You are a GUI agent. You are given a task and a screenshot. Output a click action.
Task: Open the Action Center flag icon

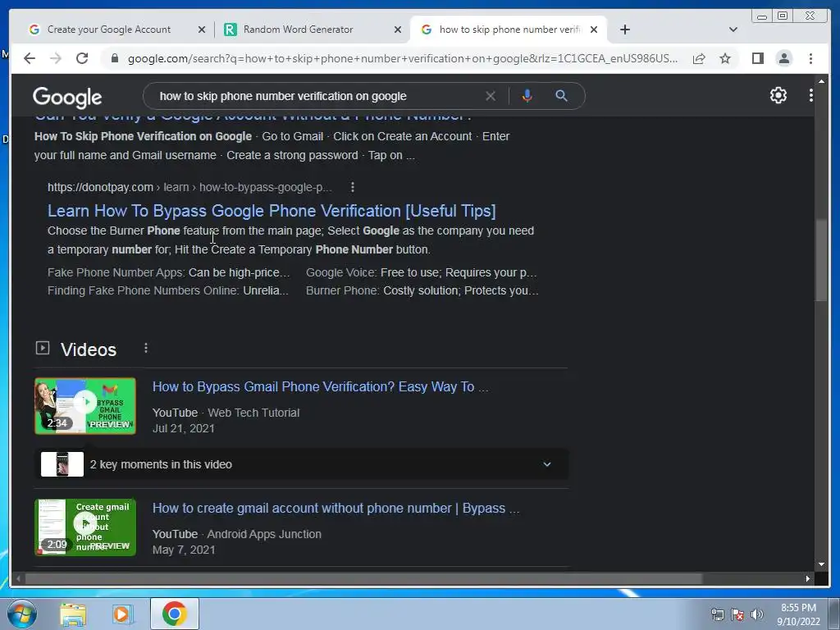(x=737, y=614)
